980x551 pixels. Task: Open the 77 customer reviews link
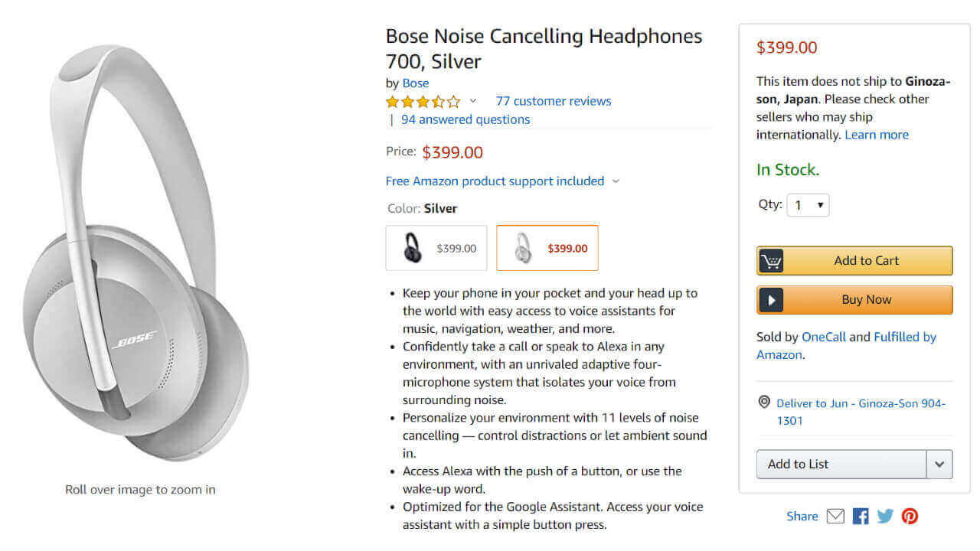553,101
